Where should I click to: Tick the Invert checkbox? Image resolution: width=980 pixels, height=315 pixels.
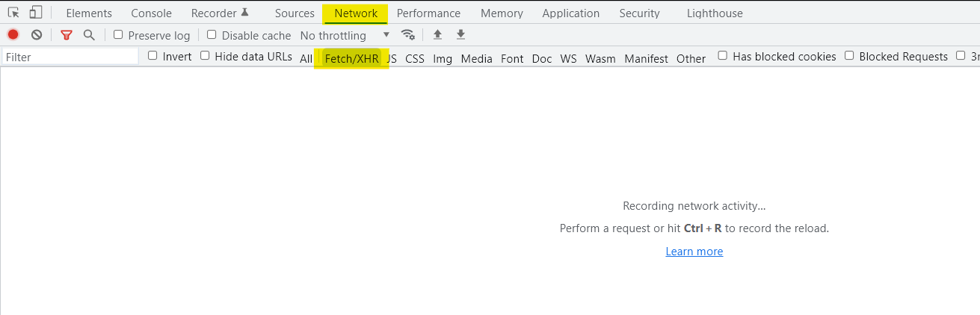point(152,56)
